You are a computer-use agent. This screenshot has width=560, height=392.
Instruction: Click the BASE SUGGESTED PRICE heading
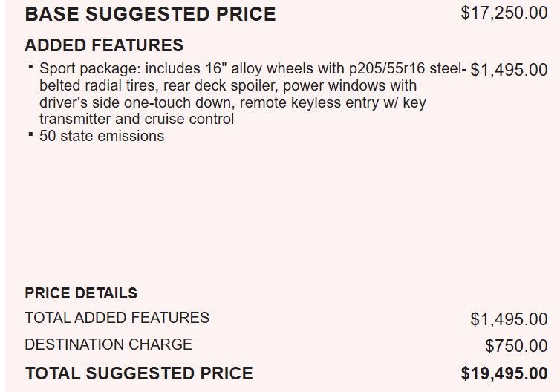tap(150, 14)
